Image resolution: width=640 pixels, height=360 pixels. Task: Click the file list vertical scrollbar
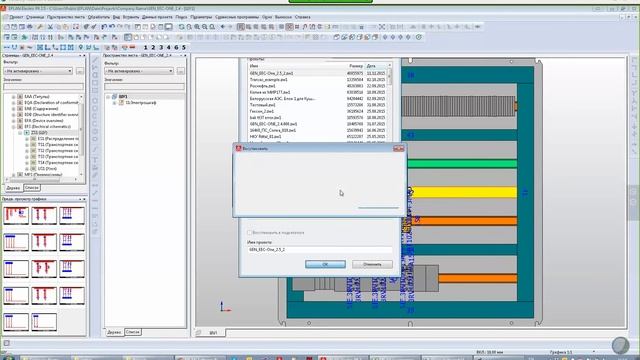pyautogui.click(x=389, y=102)
